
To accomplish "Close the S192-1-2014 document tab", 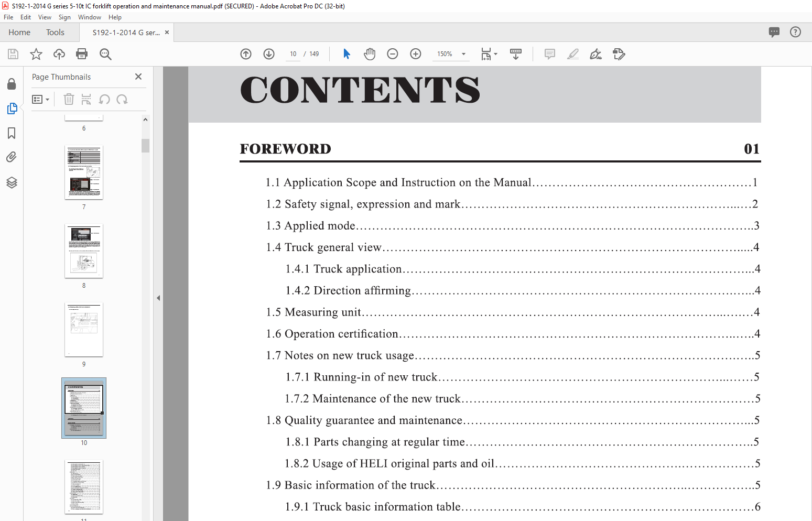I will click(x=167, y=32).
